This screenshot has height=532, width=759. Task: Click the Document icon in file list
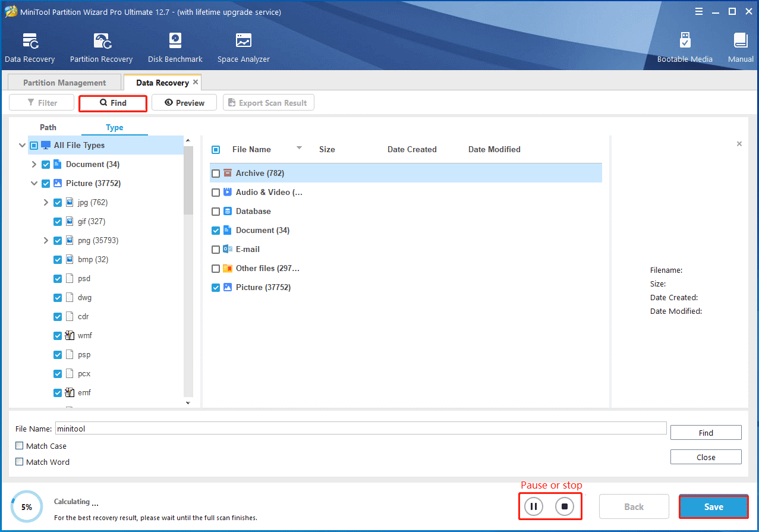tap(227, 230)
